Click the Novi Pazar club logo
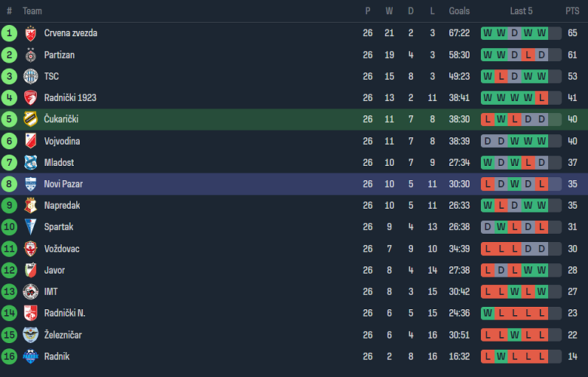Screen dimensions: 588x377 click(31, 184)
